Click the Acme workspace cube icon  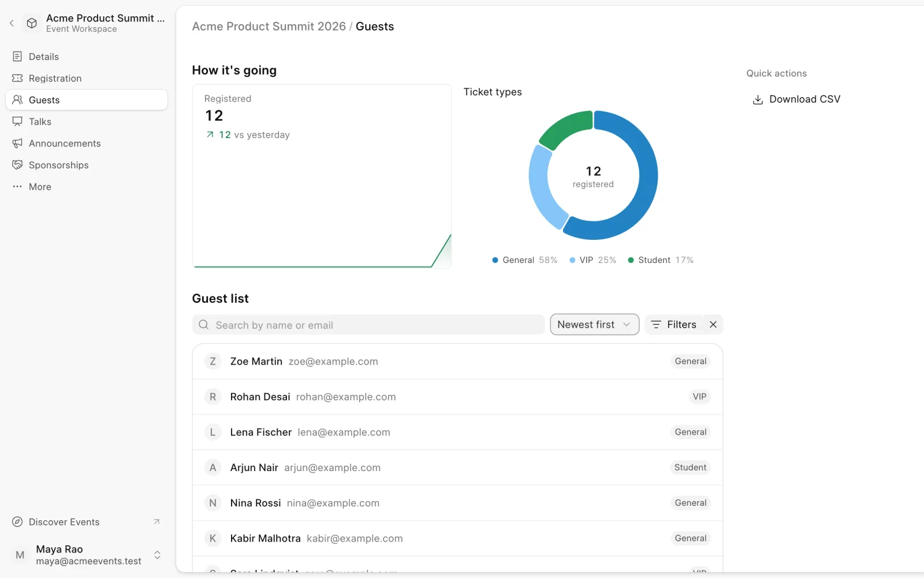[x=32, y=23]
